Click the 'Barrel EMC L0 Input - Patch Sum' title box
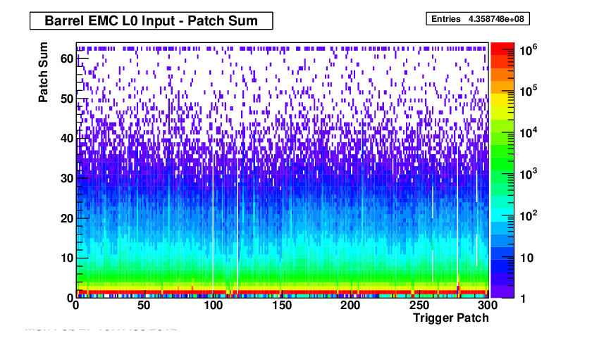The width and height of the screenshot is (599, 364). pyautogui.click(x=152, y=20)
